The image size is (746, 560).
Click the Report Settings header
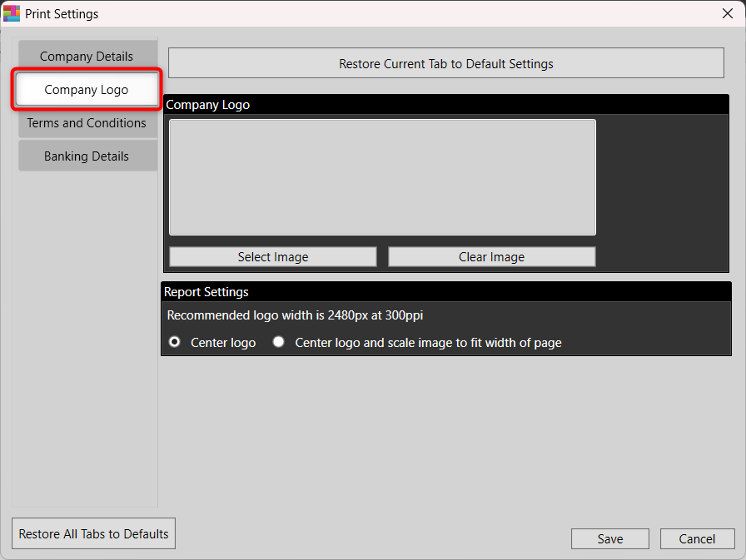445,291
